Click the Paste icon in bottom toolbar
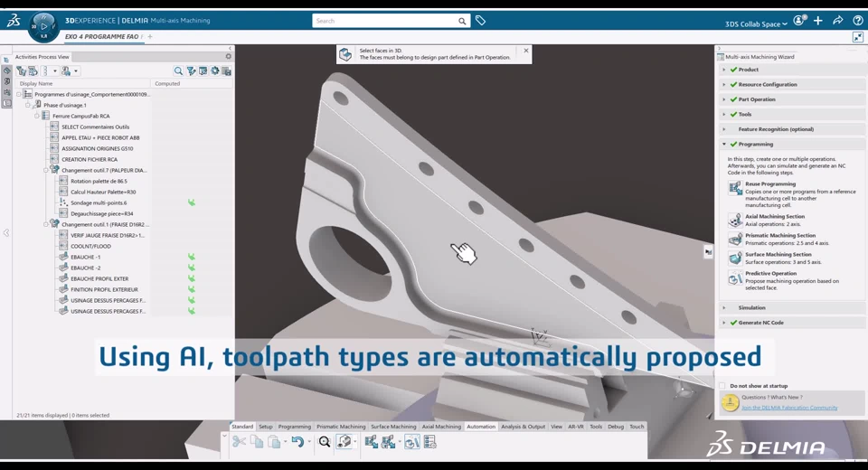868x470 pixels. click(274, 441)
